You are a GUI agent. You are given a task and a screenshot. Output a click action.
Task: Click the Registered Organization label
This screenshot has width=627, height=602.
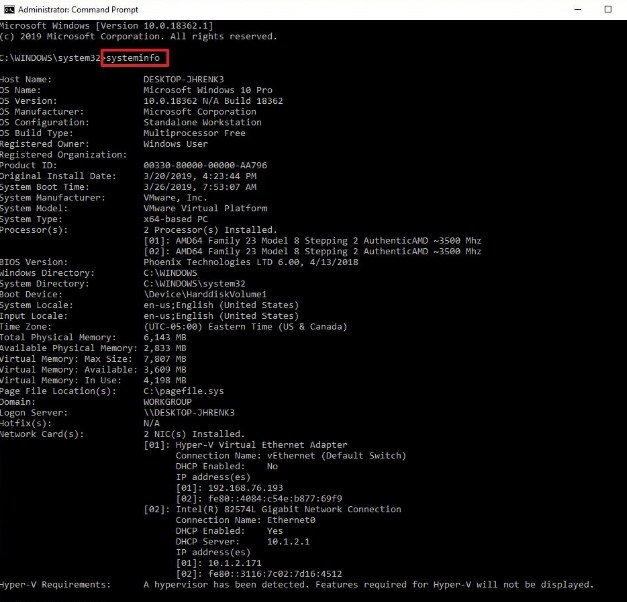pos(63,155)
